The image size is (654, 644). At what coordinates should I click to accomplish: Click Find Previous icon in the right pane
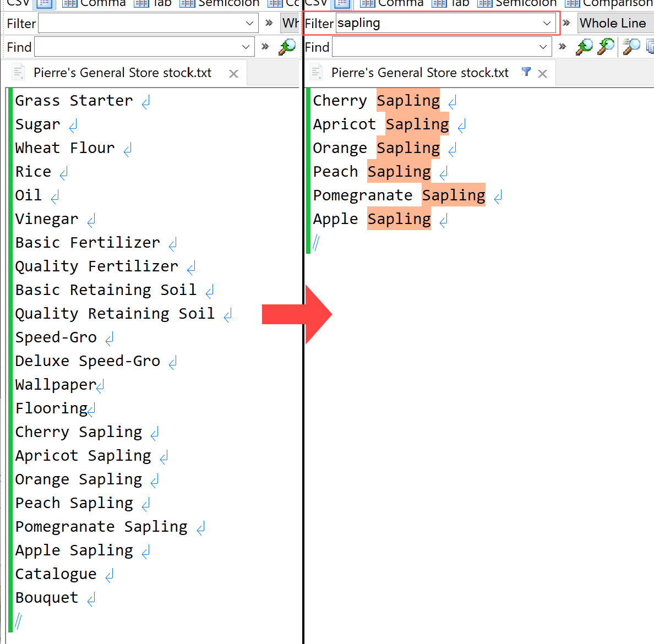pyautogui.click(x=584, y=47)
